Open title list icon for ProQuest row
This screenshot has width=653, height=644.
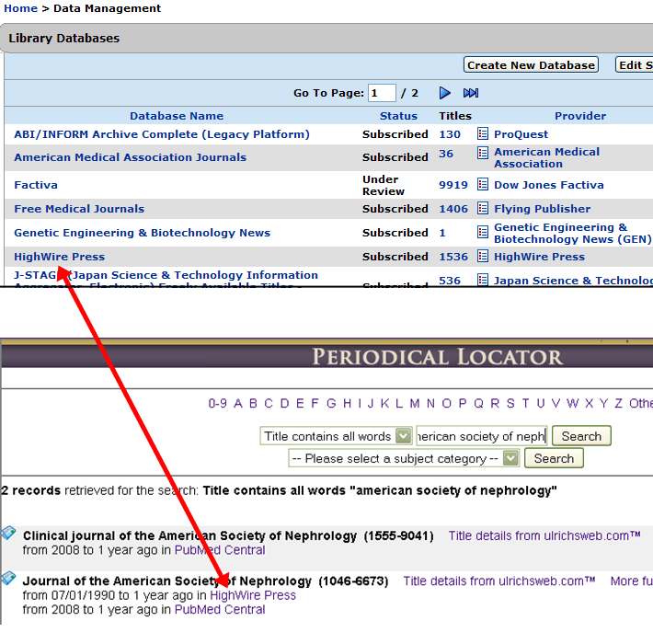click(x=482, y=133)
